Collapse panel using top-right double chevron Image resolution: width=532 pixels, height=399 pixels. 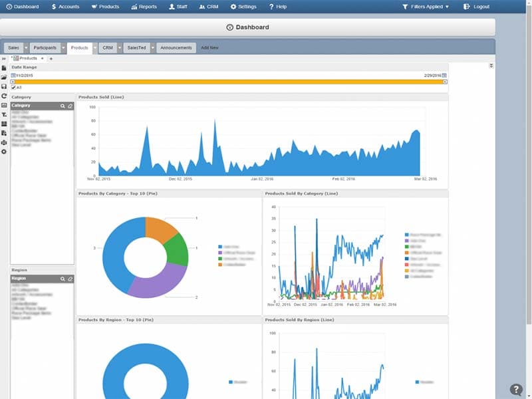(x=491, y=66)
